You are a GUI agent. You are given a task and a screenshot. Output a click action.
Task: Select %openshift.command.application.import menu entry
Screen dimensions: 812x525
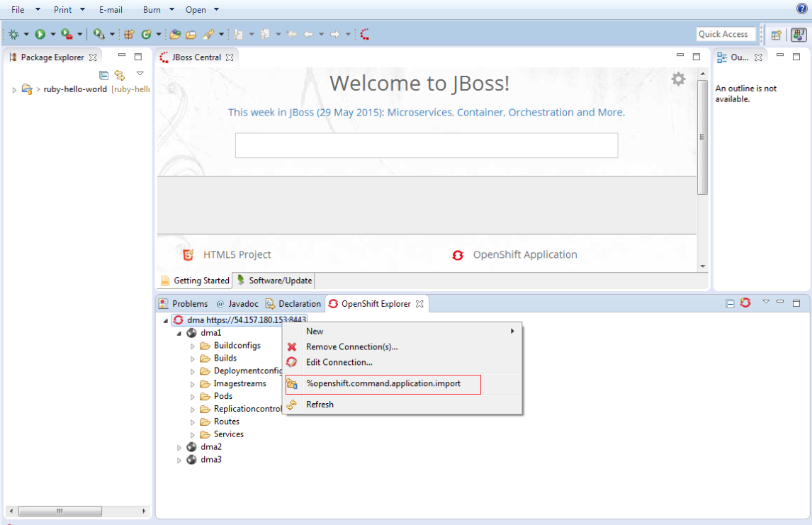pyautogui.click(x=383, y=384)
